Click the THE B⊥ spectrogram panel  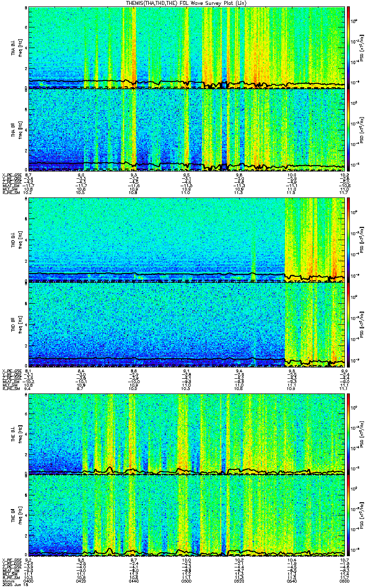click(186, 433)
